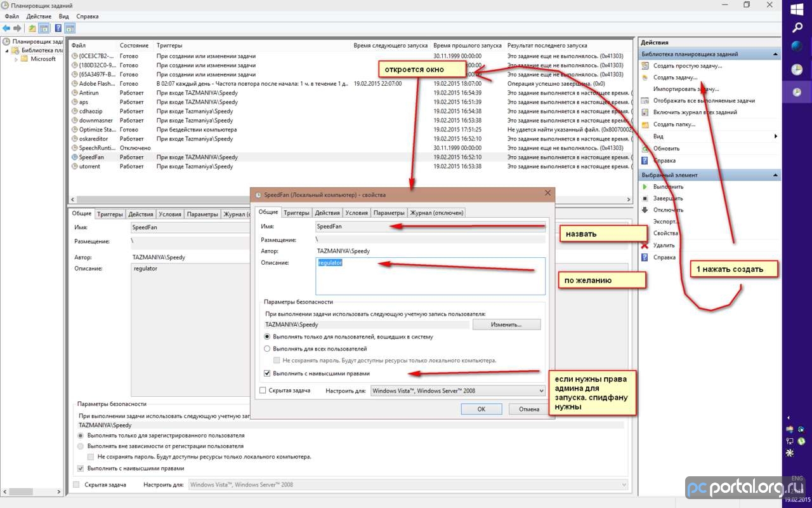Image resolution: width=812 pixels, height=508 pixels.
Task: Toggle 'Выполнить с наивысшими правами' in the dialog
Action: click(268, 373)
